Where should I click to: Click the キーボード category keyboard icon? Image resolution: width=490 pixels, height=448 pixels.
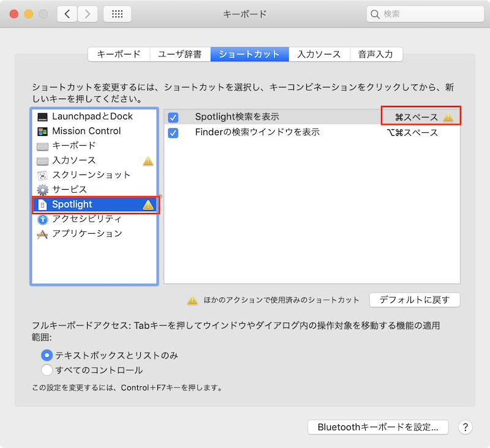tap(42, 146)
